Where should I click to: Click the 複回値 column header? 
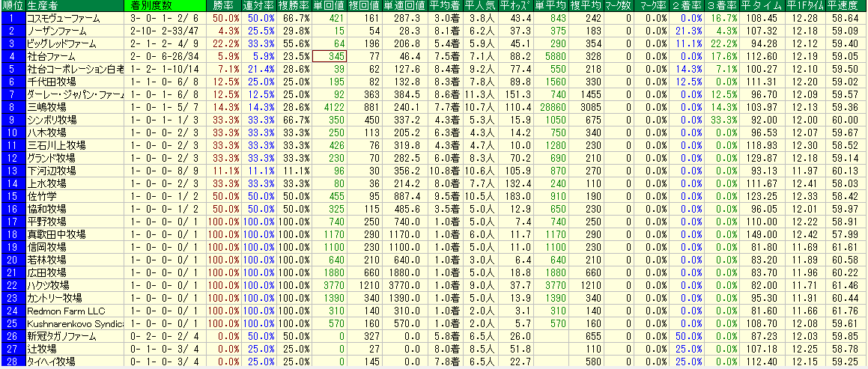pyautogui.click(x=366, y=6)
